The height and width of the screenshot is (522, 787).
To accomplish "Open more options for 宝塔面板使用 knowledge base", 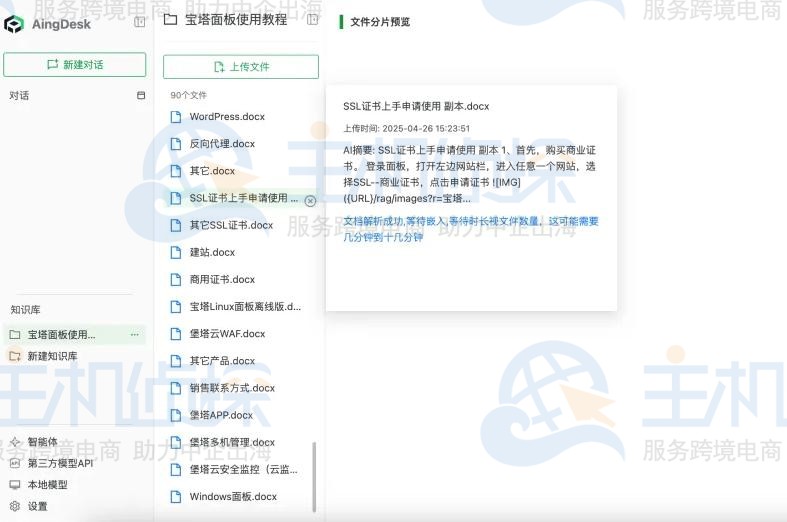I will coord(135,334).
